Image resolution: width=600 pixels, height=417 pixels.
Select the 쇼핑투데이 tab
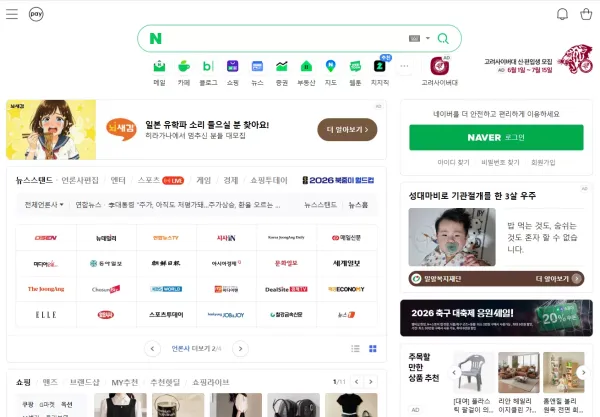tap(269, 180)
